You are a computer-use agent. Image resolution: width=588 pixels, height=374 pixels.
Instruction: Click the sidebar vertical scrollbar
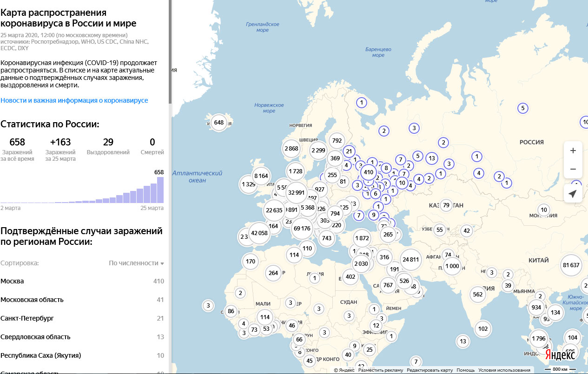pos(170,51)
